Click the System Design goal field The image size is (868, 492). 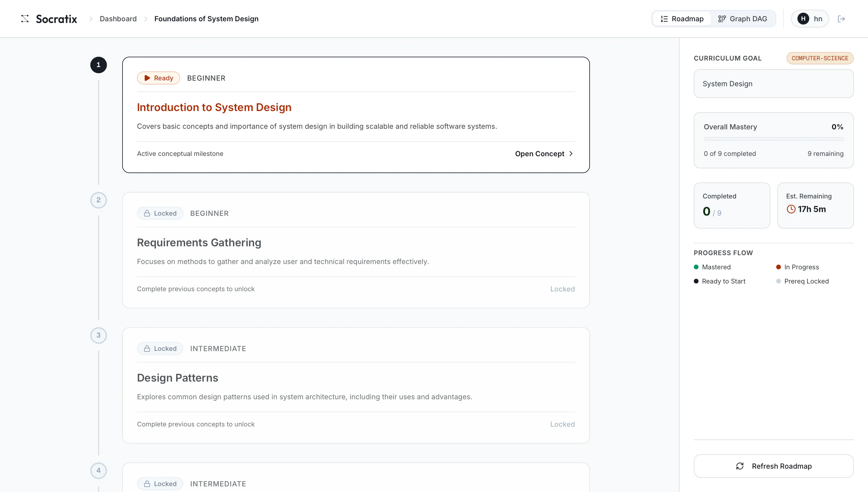pyautogui.click(x=774, y=84)
